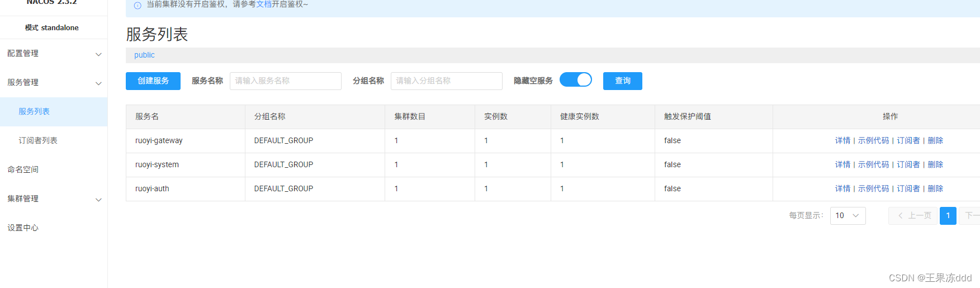Viewport: 980px width, 288px height.
Task: Click the false value in the ruoyi-auth row
Action: [673, 189]
